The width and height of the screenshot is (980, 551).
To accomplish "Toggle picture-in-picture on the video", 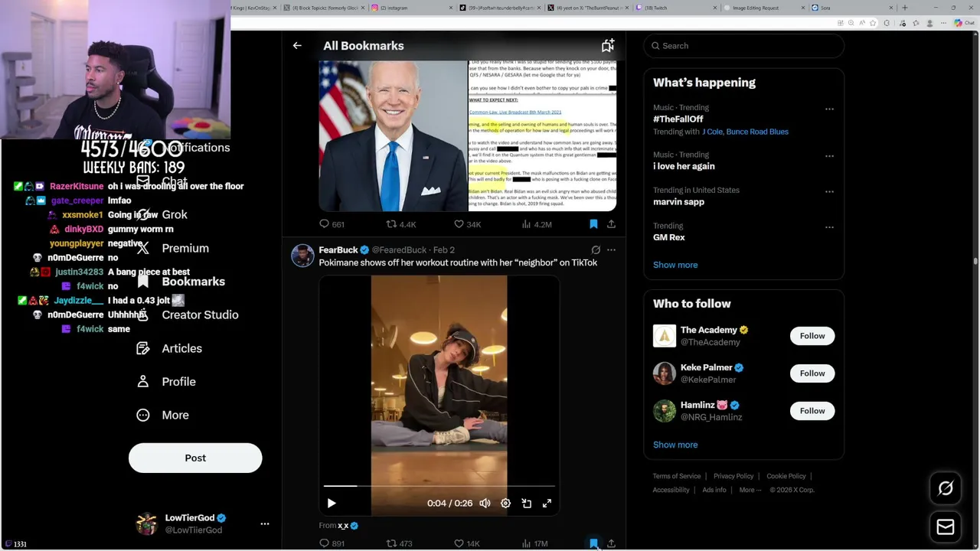I will [x=526, y=503].
